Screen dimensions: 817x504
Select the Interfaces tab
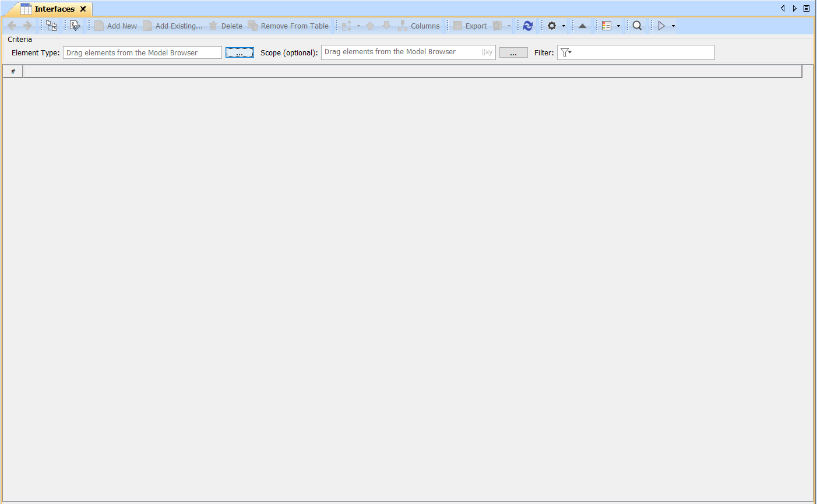click(x=54, y=9)
